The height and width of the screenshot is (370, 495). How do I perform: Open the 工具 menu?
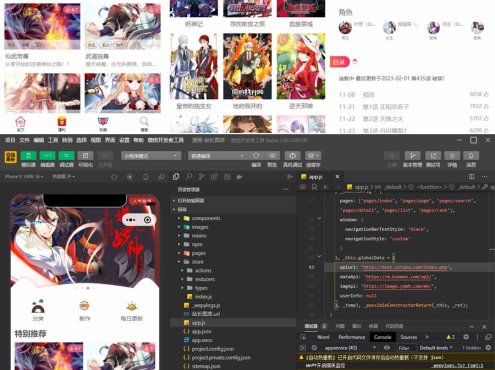click(53, 140)
